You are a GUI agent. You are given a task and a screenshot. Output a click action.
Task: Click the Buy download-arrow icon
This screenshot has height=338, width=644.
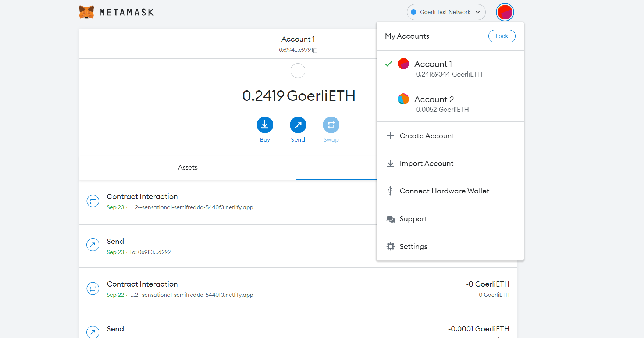point(265,125)
